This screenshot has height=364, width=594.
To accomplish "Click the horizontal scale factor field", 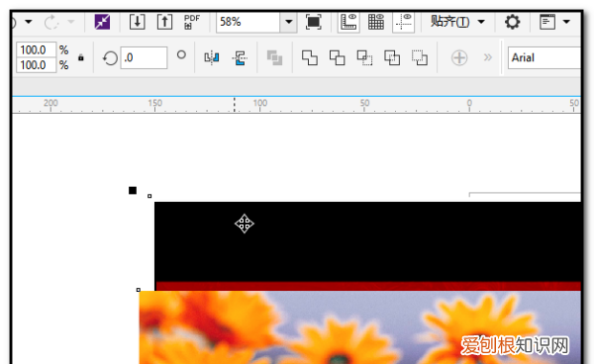I will (x=37, y=49).
